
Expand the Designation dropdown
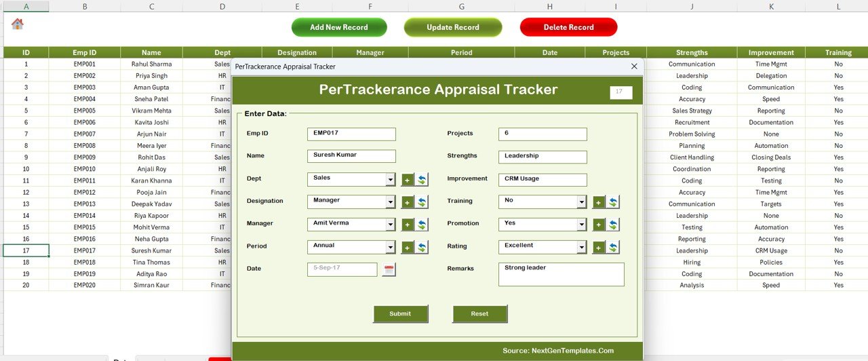pyautogui.click(x=391, y=202)
